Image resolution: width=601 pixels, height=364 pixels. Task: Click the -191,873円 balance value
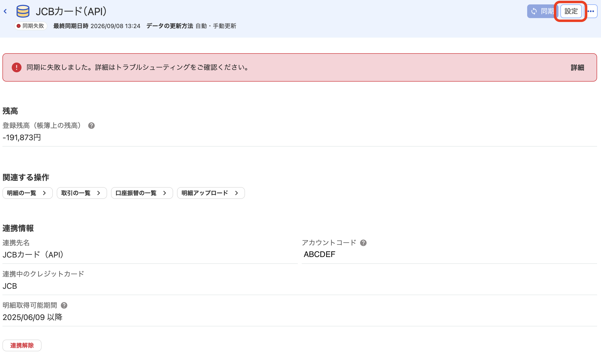point(22,138)
